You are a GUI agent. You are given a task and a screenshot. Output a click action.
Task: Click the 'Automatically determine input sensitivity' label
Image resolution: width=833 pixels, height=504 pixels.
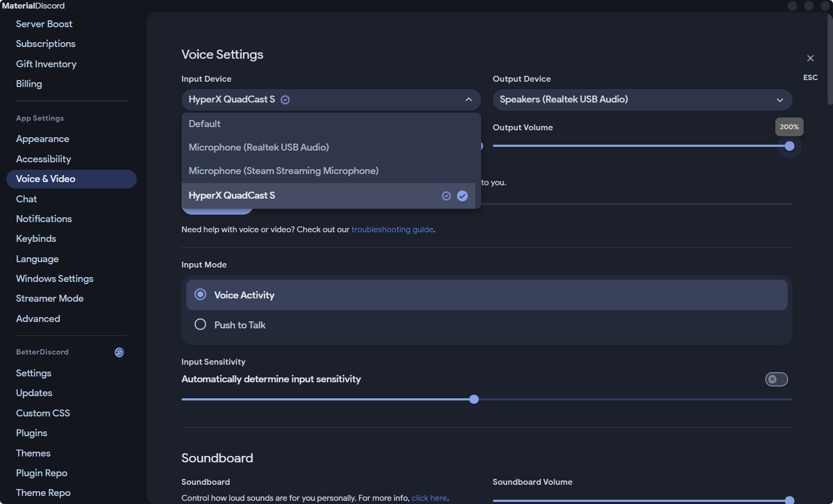coord(271,379)
